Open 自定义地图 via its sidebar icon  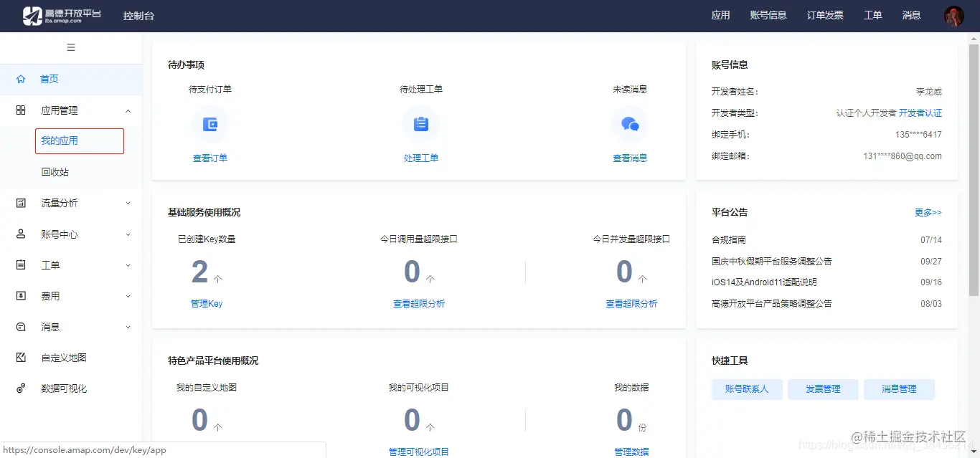[19, 357]
